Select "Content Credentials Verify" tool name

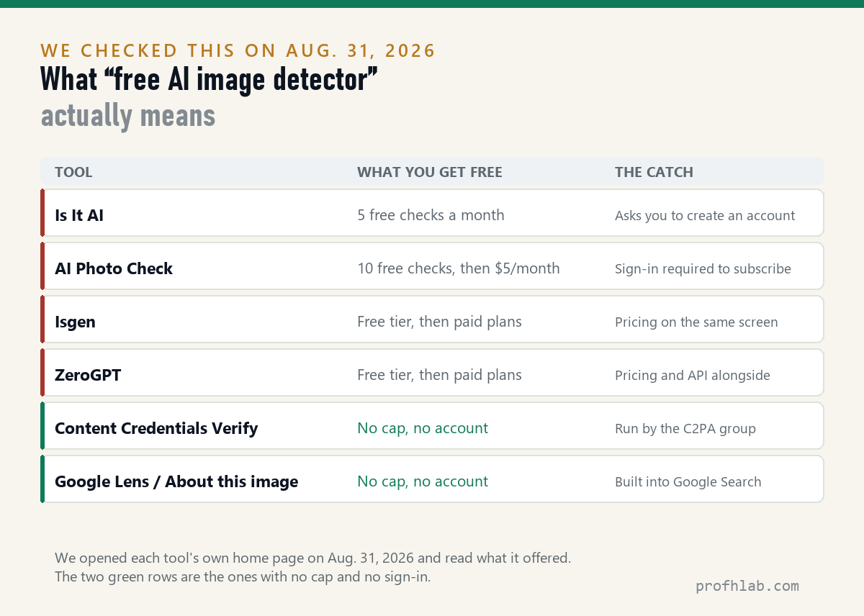click(x=156, y=428)
